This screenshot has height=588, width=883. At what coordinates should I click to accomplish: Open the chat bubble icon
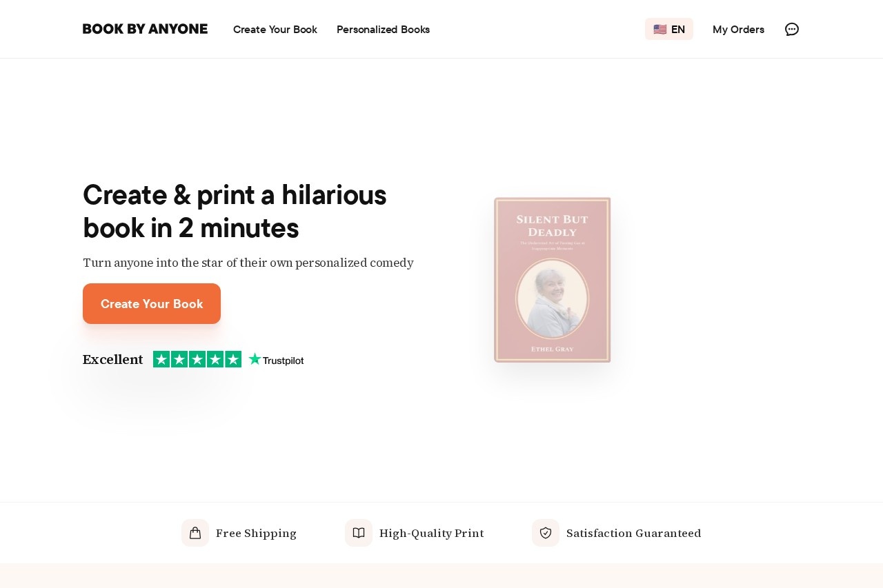(792, 29)
